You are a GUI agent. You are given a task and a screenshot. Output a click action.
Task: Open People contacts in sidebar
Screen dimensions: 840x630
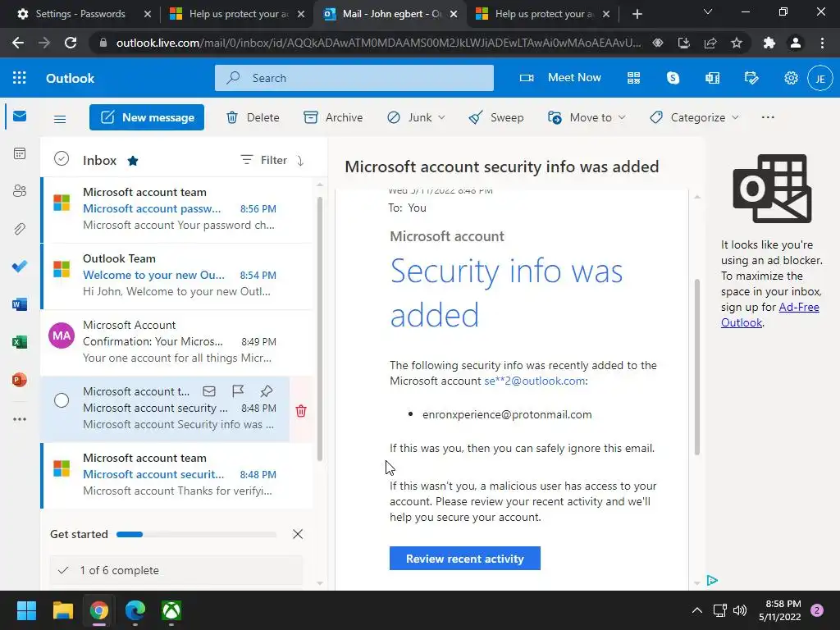(20, 191)
